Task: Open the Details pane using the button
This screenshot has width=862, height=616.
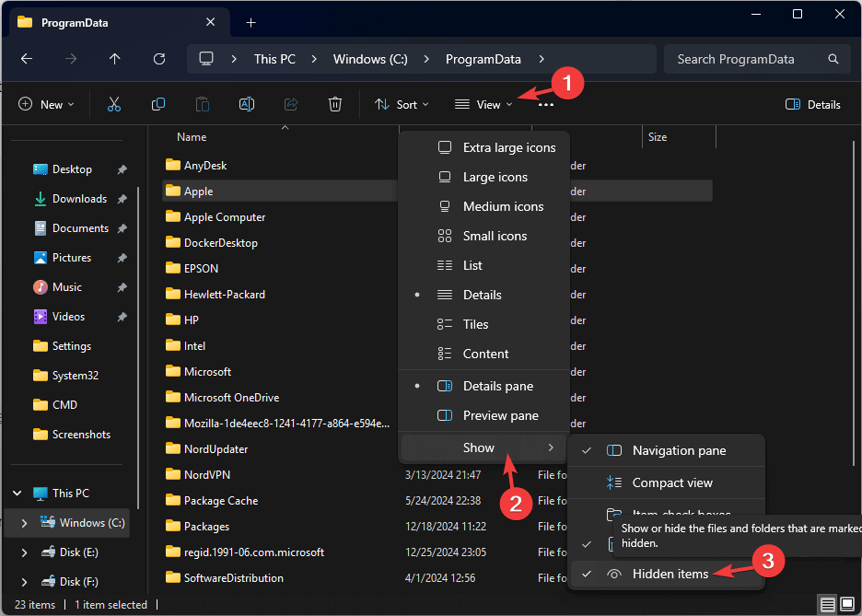Action: 811,104
